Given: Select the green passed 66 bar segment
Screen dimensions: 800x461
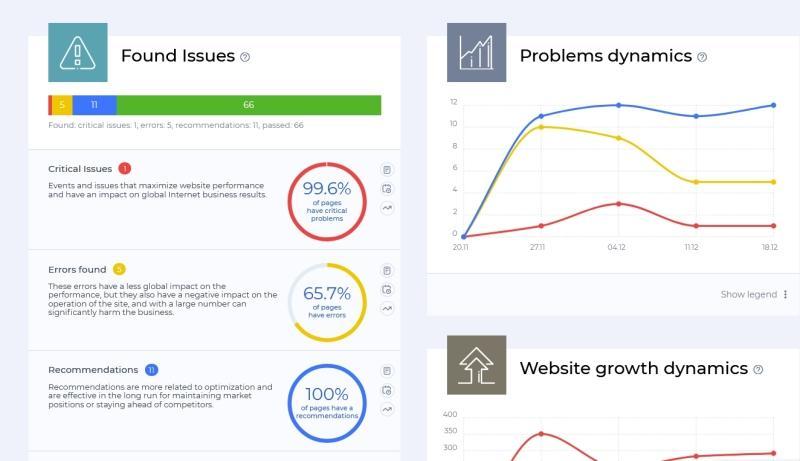Looking at the screenshot, I should [x=248, y=105].
